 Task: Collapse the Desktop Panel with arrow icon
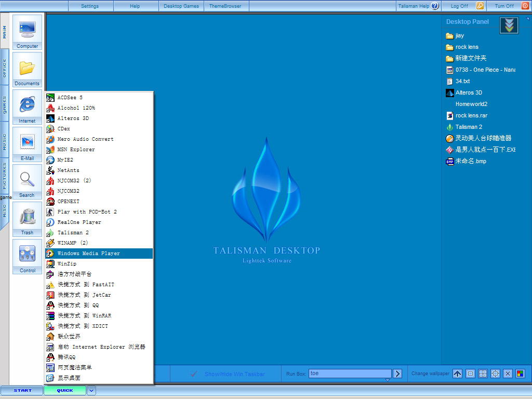coord(509,25)
